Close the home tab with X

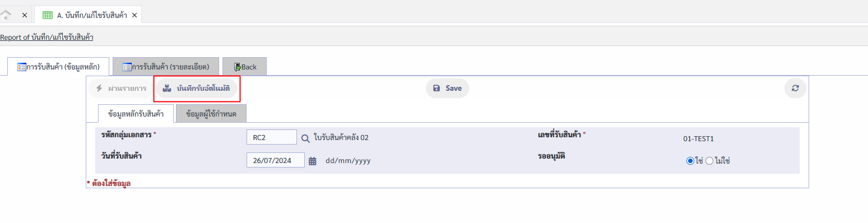pos(24,15)
